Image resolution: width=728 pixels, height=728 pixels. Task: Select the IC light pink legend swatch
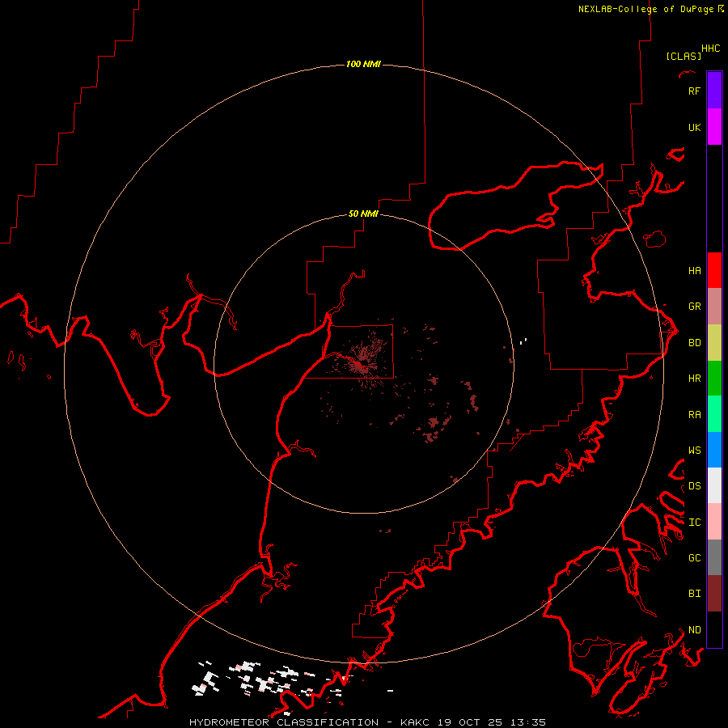714,522
